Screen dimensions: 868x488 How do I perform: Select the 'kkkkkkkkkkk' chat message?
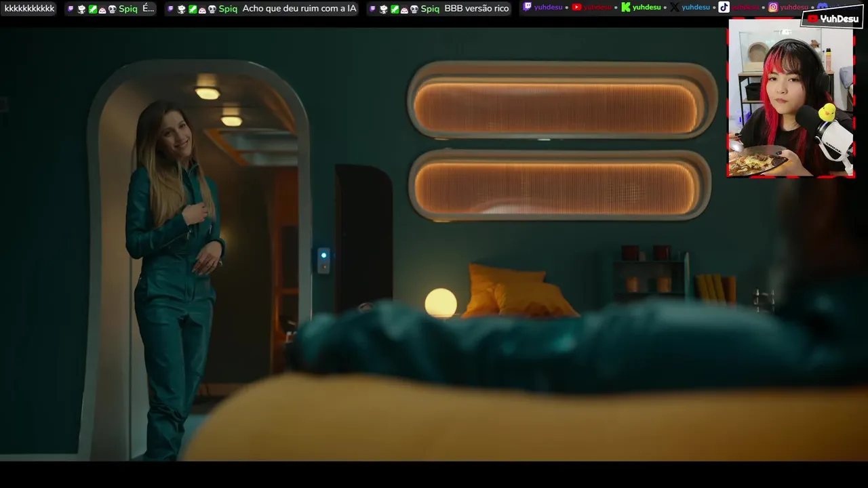point(29,9)
